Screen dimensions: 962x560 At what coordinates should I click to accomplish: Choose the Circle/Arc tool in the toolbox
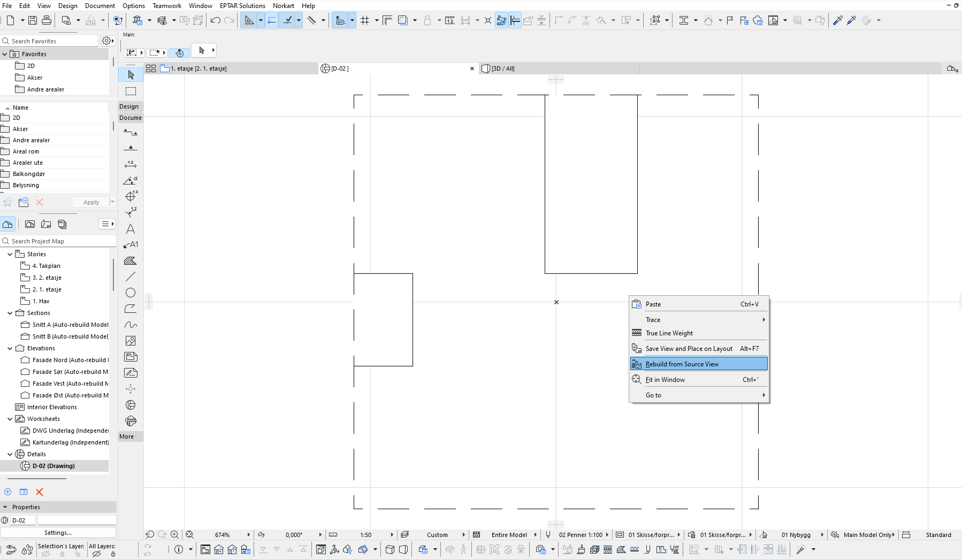[131, 293]
